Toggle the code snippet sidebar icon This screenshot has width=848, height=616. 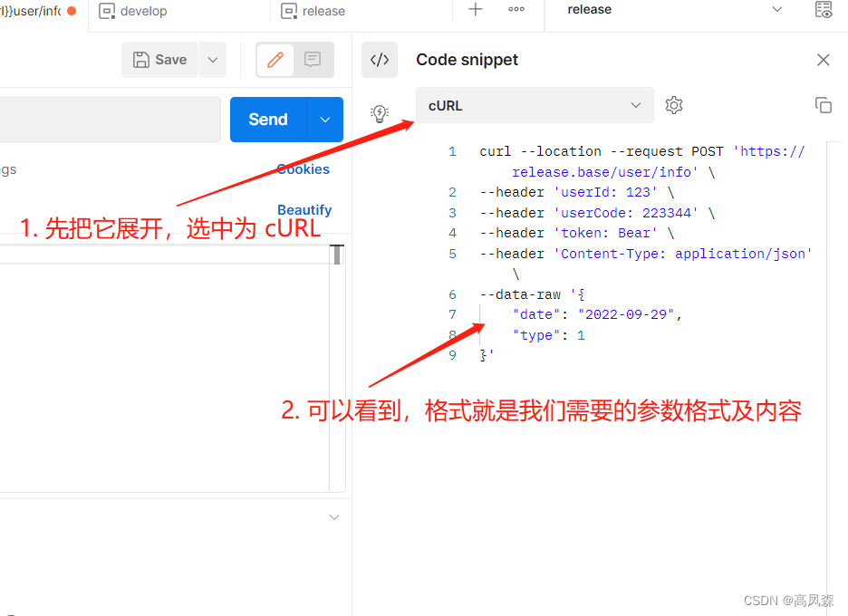click(x=380, y=60)
